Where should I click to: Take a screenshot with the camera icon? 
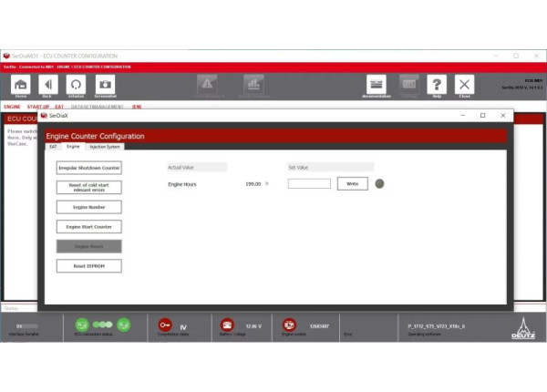tap(105, 84)
